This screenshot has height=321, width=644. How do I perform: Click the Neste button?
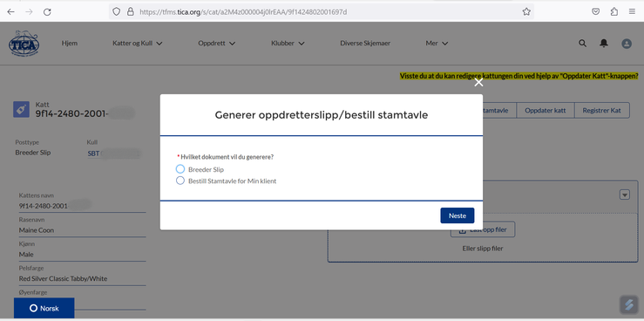(458, 215)
